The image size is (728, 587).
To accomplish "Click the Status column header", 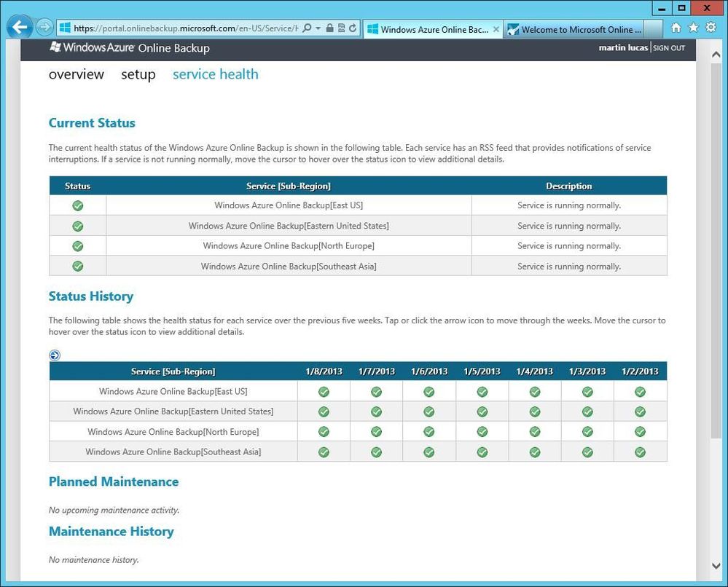I will coord(77,186).
